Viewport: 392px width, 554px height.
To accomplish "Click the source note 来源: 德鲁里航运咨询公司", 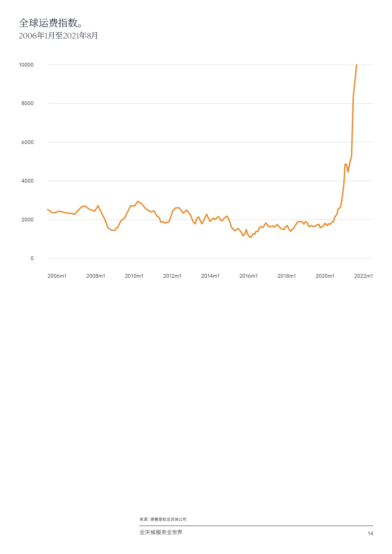I will [163, 519].
